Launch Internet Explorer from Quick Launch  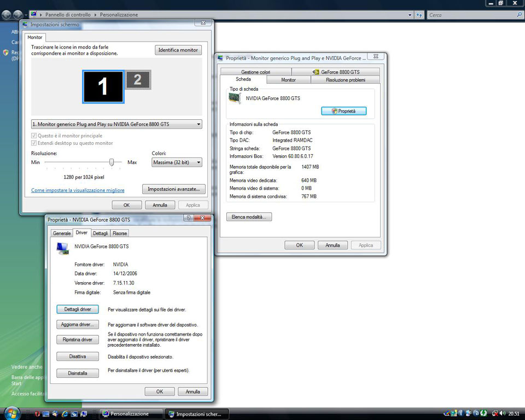click(x=65, y=414)
